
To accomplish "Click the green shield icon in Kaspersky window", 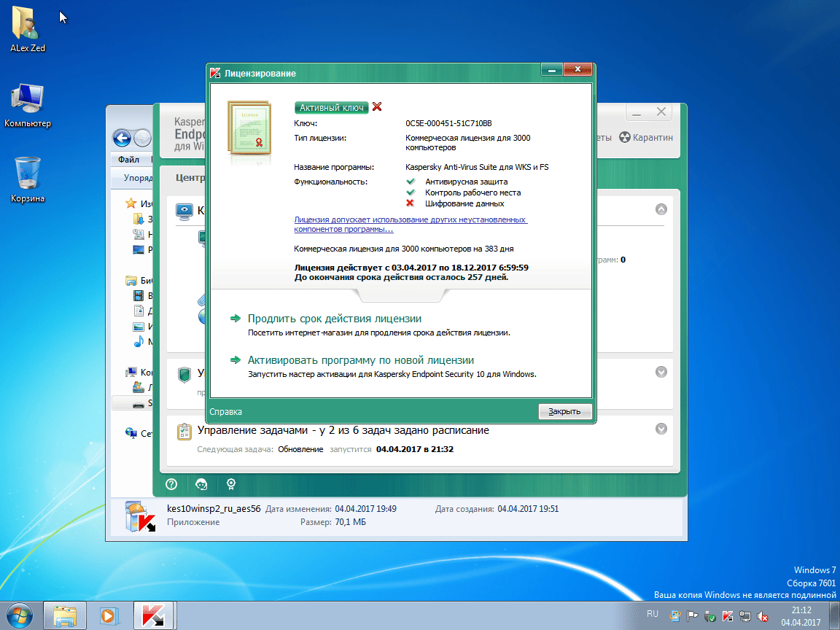I will click(x=184, y=375).
